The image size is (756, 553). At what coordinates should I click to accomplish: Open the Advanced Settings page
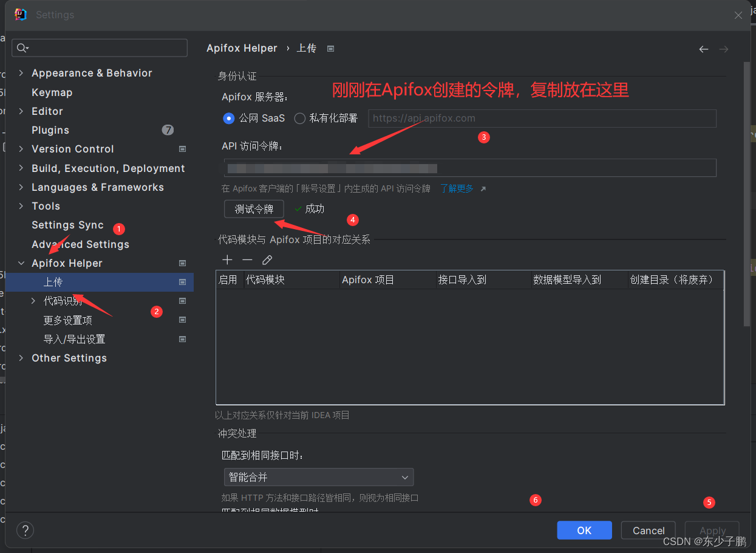pyautogui.click(x=80, y=244)
